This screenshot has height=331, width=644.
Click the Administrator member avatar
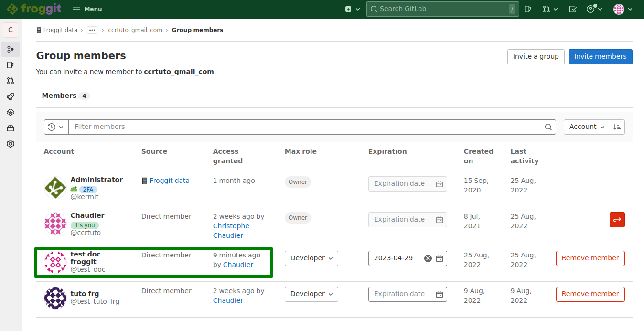[55, 188]
